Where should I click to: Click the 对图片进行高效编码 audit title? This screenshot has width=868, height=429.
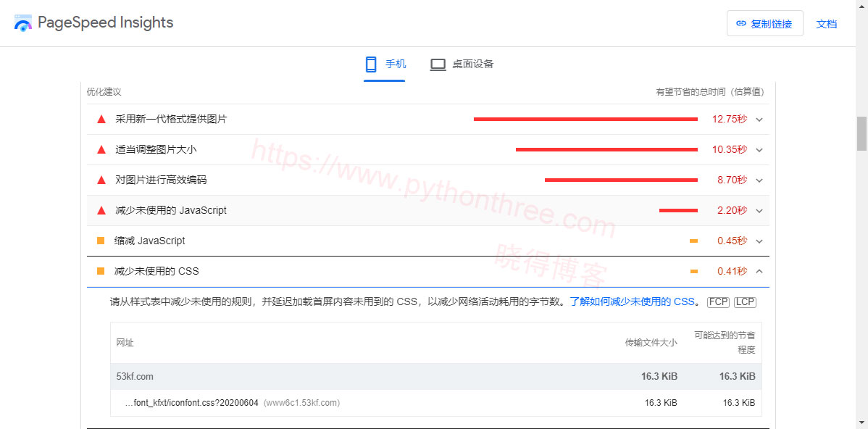point(161,180)
